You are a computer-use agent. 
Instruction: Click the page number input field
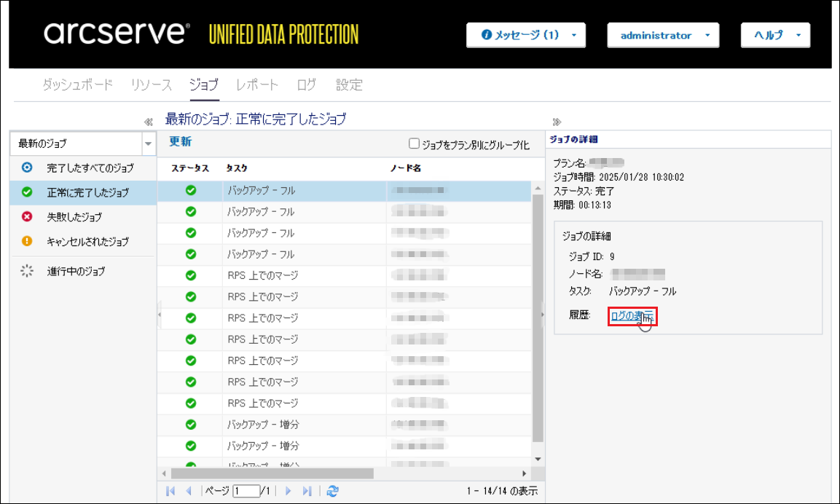pos(246,491)
